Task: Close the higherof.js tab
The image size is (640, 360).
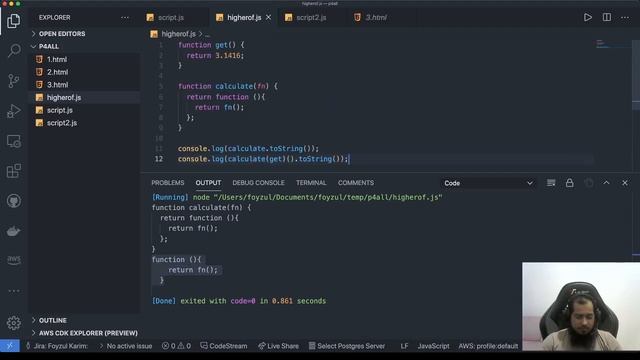Action: 268,18
